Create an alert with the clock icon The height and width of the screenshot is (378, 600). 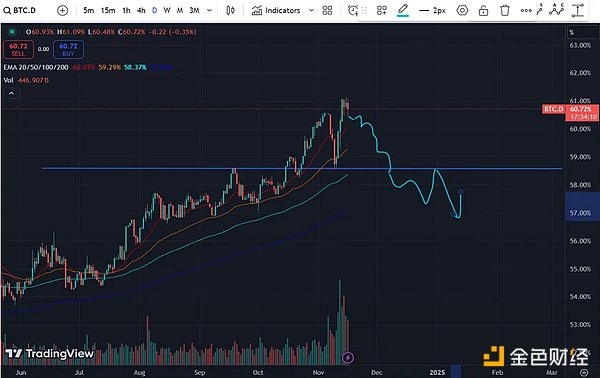tap(353, 10)
